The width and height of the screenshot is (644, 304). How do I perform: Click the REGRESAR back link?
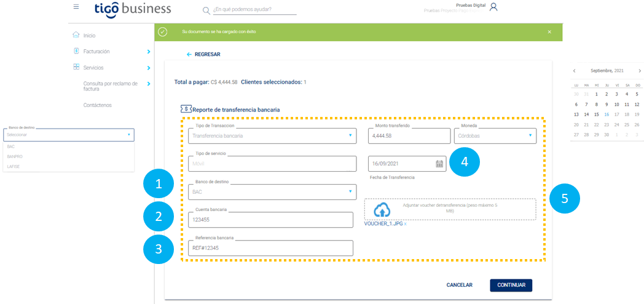click(204, 54)
